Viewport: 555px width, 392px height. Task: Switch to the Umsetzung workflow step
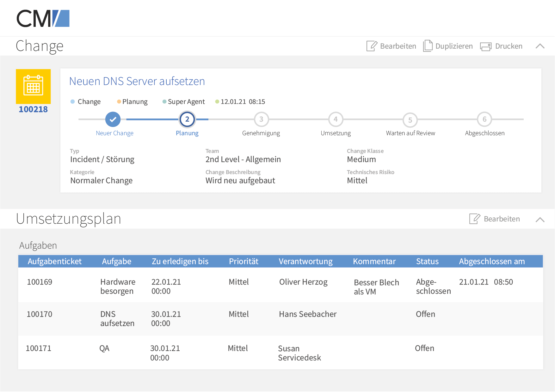(336, 119)
